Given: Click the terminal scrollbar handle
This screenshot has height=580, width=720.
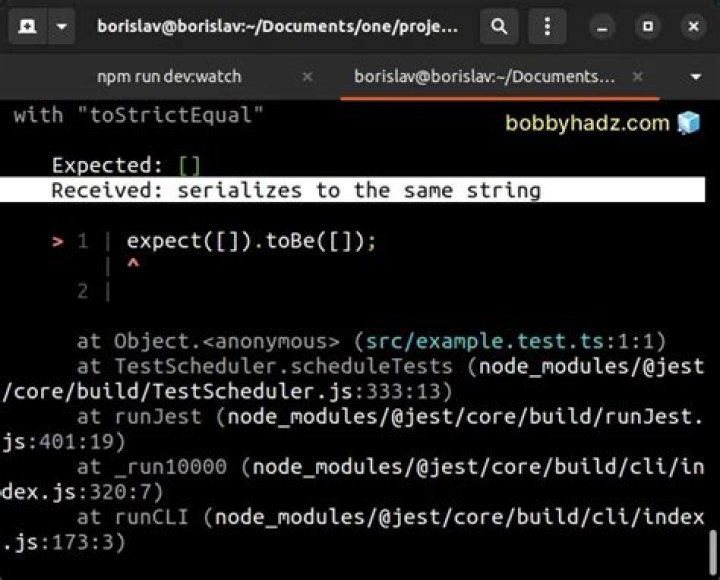Looking at the screenshot, I should (713, 552).
